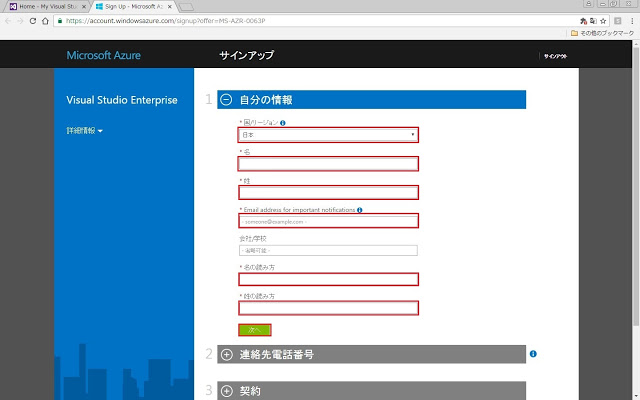Image resolution: width=640 pixels, height=400 pixels.
Task: Click the green 次へ button
Action: pos(255,330)
